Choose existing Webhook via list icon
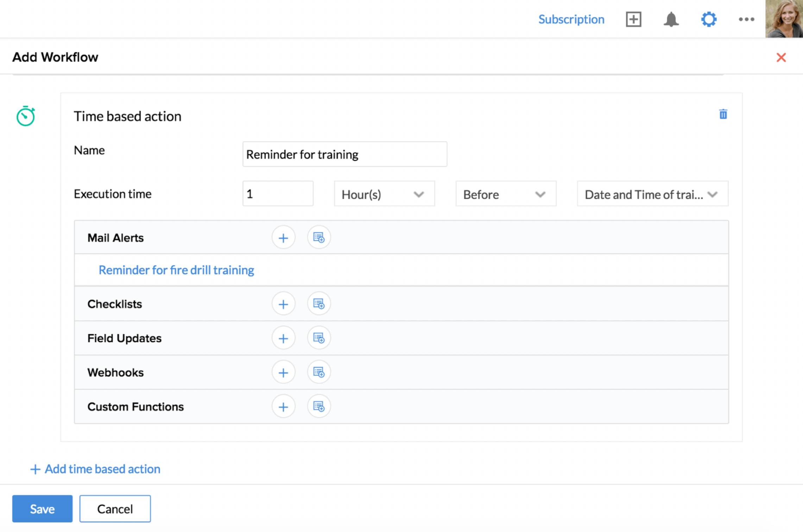 click(319, 372)
